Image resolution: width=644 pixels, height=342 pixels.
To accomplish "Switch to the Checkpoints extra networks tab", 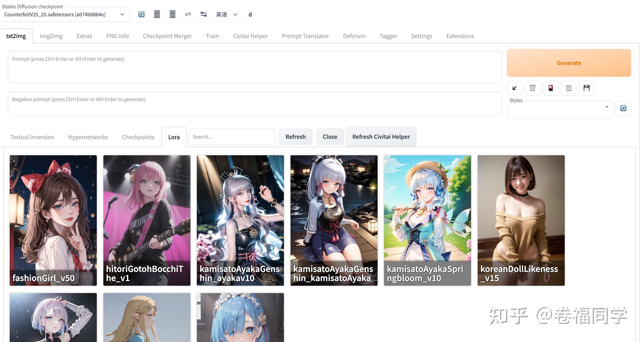I will click(138, 137).
